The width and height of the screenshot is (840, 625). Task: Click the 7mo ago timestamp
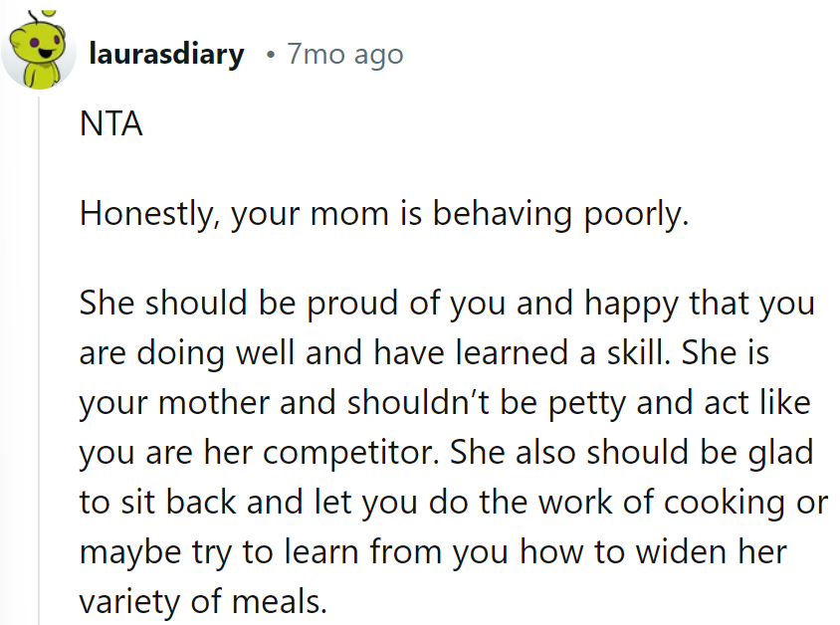[x=344, y=55]
